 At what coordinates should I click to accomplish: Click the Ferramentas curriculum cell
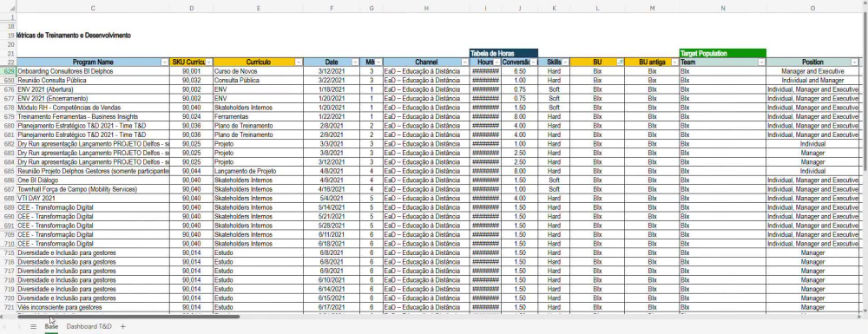(x=259, y=116)
